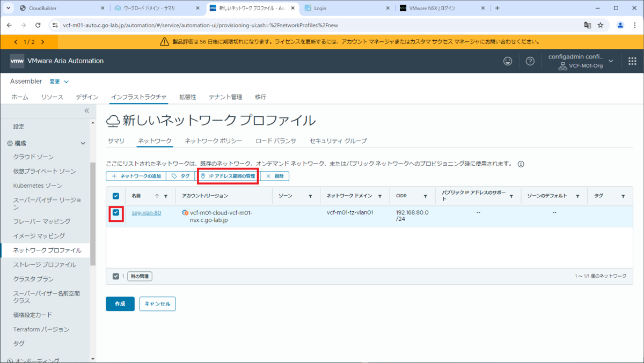Viewport: 644px width, 363px height.
Task: Open Chrome tab search dropdown
Action: point(8,8)
